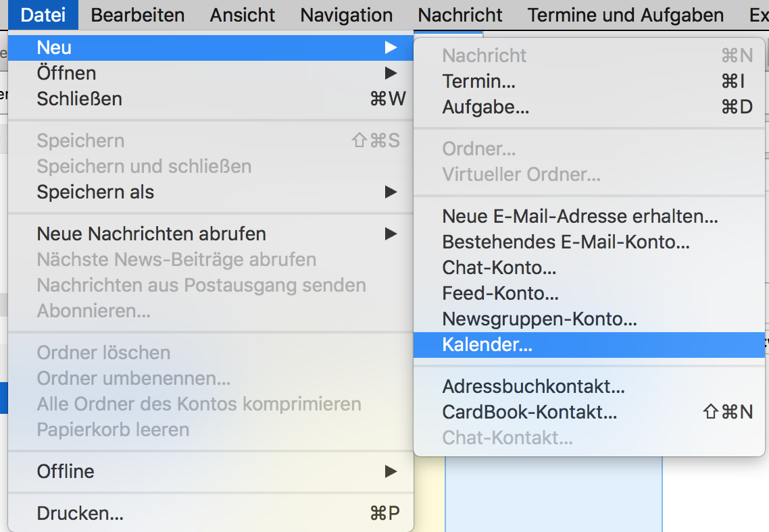Viewport: 769px width, 532px height.
Task: Click Neue E-Mail-Adresse erhalten...
Action: click(580, 217)
